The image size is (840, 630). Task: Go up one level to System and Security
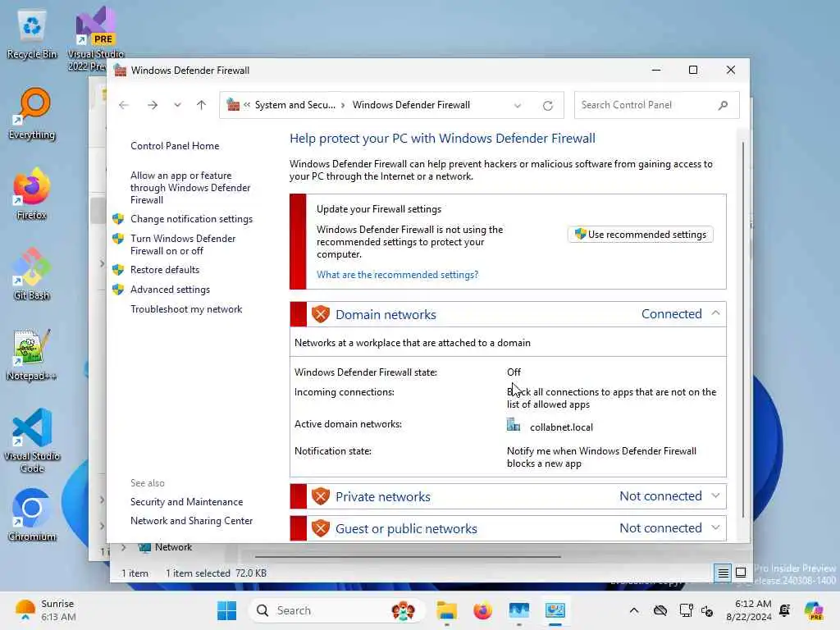tap(202, 105)
